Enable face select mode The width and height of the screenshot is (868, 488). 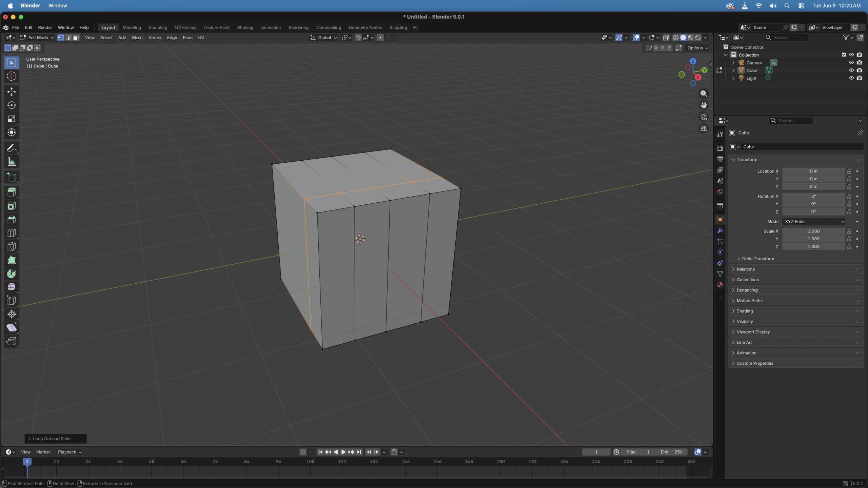pyautogui.click(x=76, y=38)
